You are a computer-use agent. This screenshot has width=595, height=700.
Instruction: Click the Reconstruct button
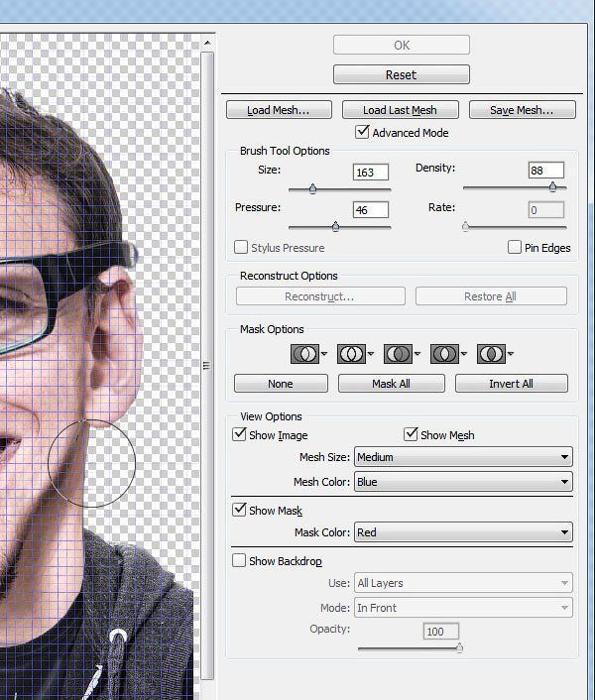point(320,296)
